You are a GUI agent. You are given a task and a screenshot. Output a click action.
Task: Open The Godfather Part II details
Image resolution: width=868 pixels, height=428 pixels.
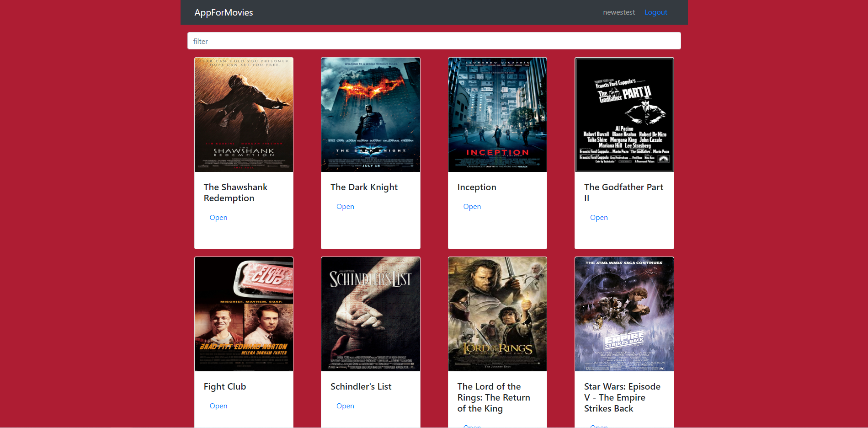pos(599,217)
